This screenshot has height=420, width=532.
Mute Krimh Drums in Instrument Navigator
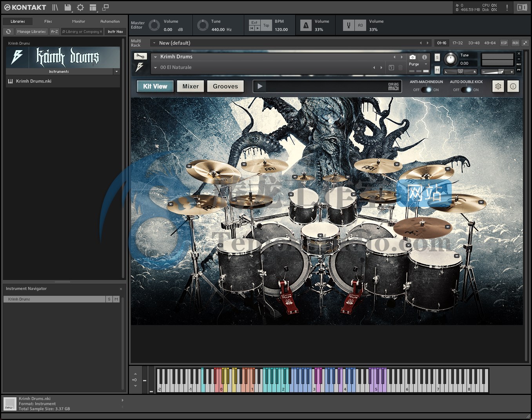click(116, 299)
